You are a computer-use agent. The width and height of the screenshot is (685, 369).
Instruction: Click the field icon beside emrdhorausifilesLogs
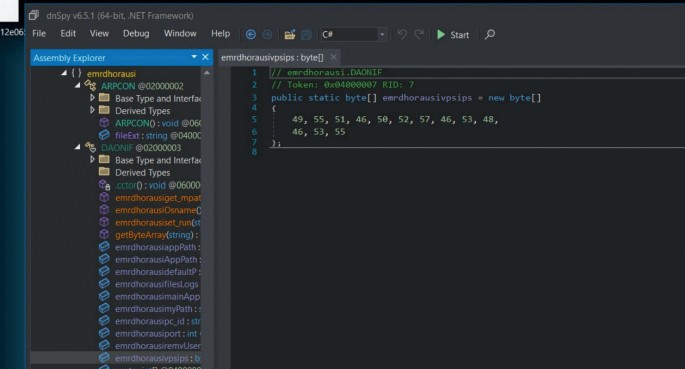click(x=104, y=284)
